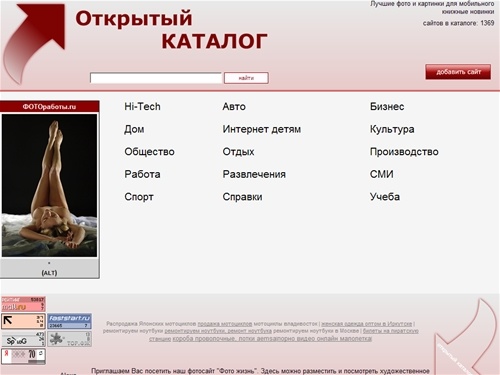Click the 'ремонтируем ноутбуки, ремонт ноутбука' link
Image resolution: width=500 pixels, height=375 pixels.
tap(218, 331)
